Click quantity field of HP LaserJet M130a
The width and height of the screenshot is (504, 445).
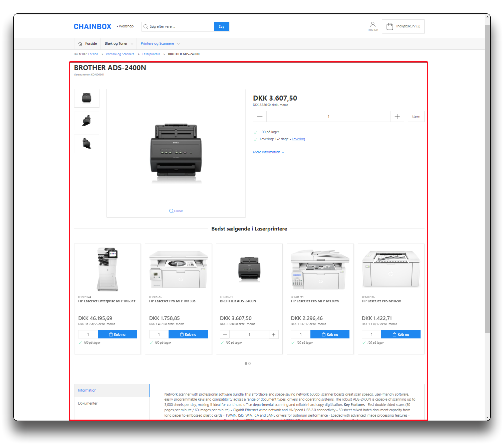point(159,334)
